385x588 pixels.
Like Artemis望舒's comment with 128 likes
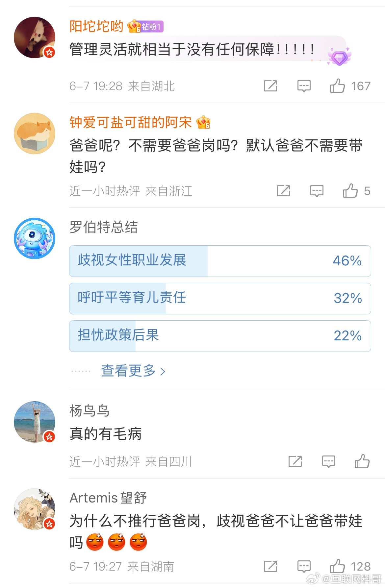337,566
